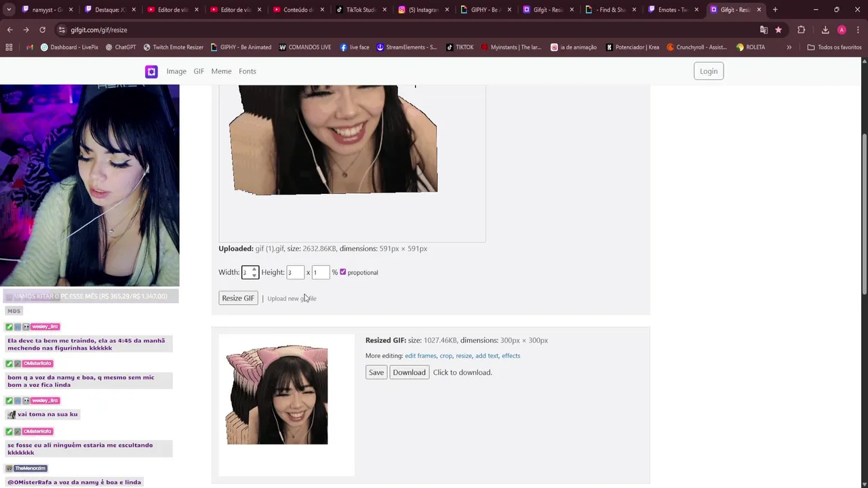Open the browser profile avatar

(x=842, y=30)
